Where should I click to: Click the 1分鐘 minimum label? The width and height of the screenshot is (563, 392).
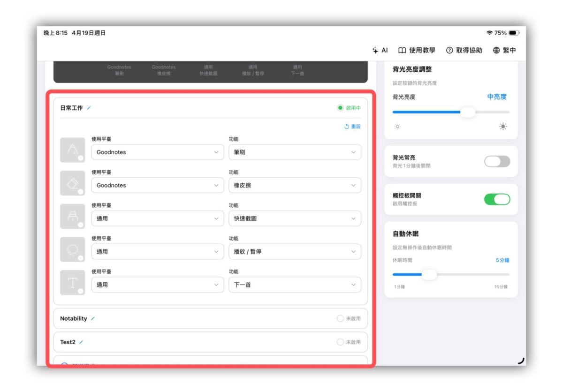(x=399, y=286)
